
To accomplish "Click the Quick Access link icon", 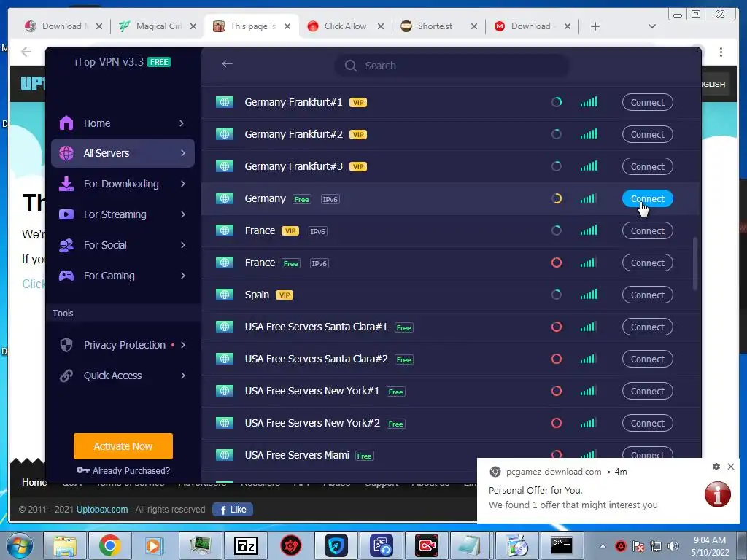I will pos(66,376).
